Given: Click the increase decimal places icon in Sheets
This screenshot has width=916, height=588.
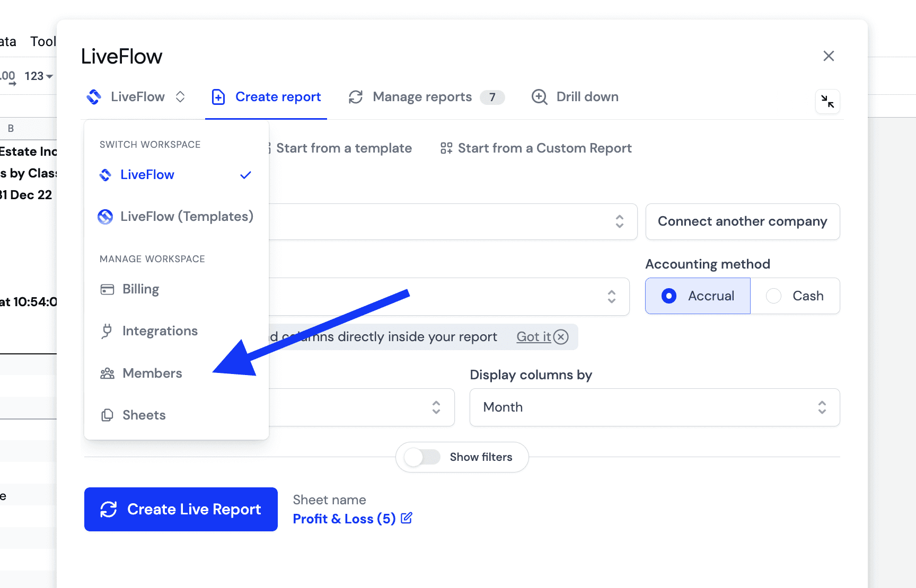Looking at the screenshot, I should (x=8, y=77).
